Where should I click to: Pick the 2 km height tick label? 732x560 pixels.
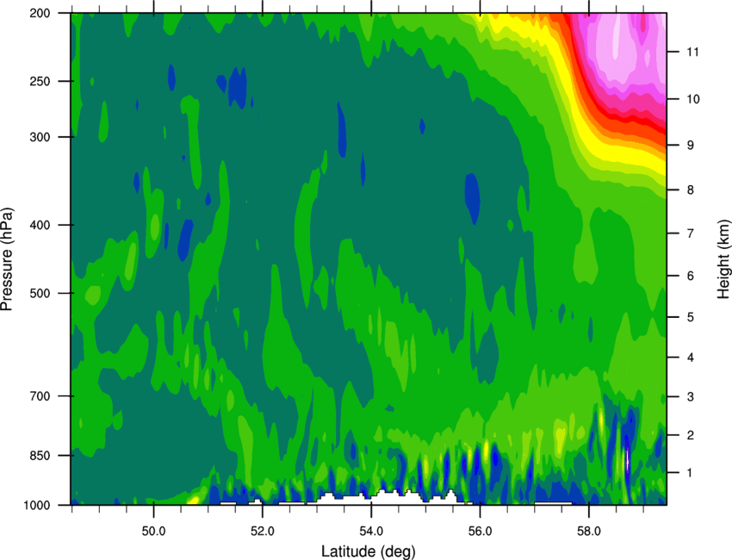click(x=690, y=435)
